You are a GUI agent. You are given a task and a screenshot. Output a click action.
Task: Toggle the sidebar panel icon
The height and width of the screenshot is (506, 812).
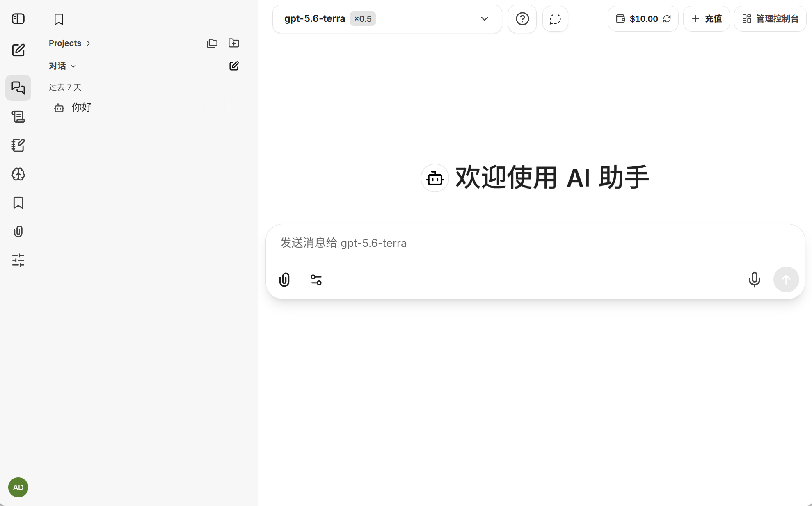click(18, 19)
